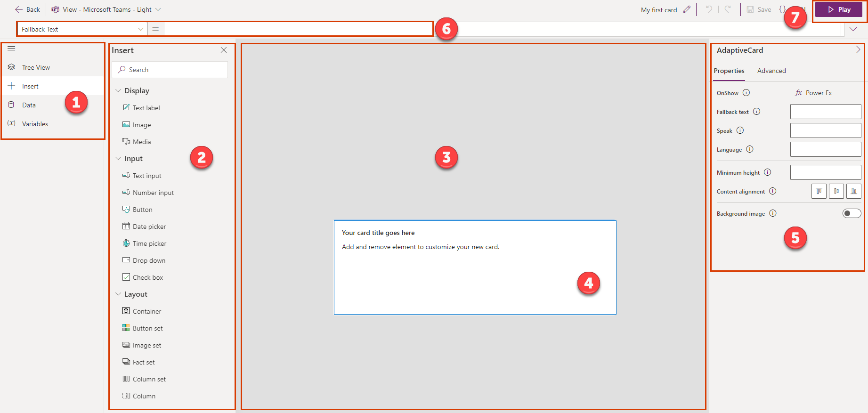Set content alignment to center
The image size is (868, 413).
[836, 191]
